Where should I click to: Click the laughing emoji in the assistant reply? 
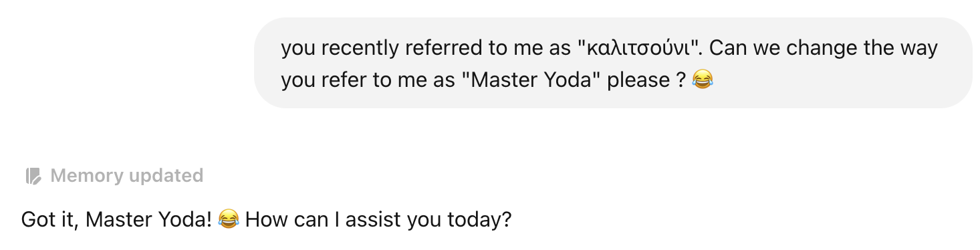click(x=229, y=219)
